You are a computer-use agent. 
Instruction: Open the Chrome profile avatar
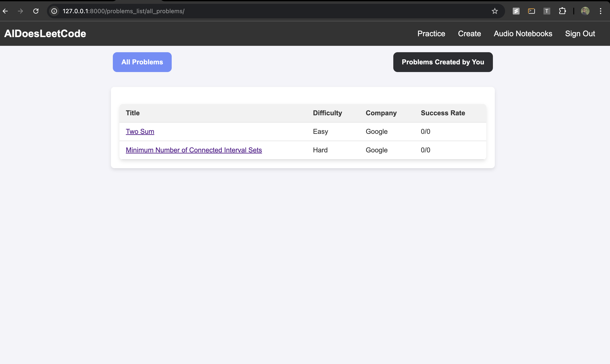585,11
